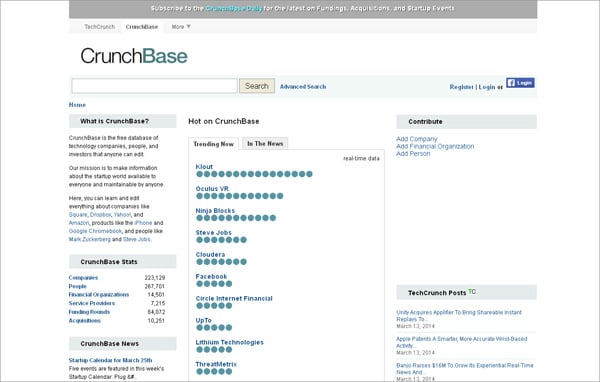
Task: Open the In The News tab
Action: [265, 144]
